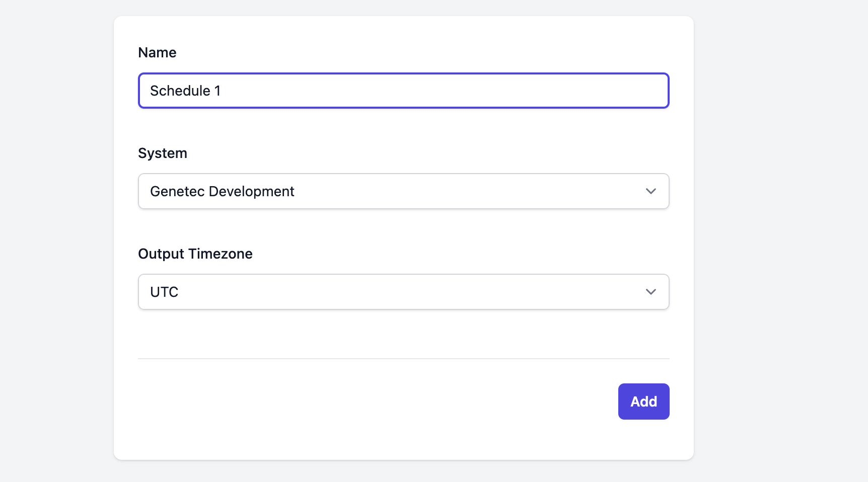This screenshot has height=482, width=868.
Task: Click the System label
Action: tap(162, 153)
